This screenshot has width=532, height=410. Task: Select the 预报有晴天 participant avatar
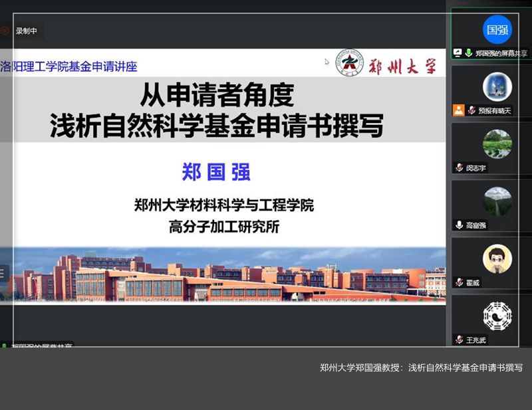coord(497,86)
